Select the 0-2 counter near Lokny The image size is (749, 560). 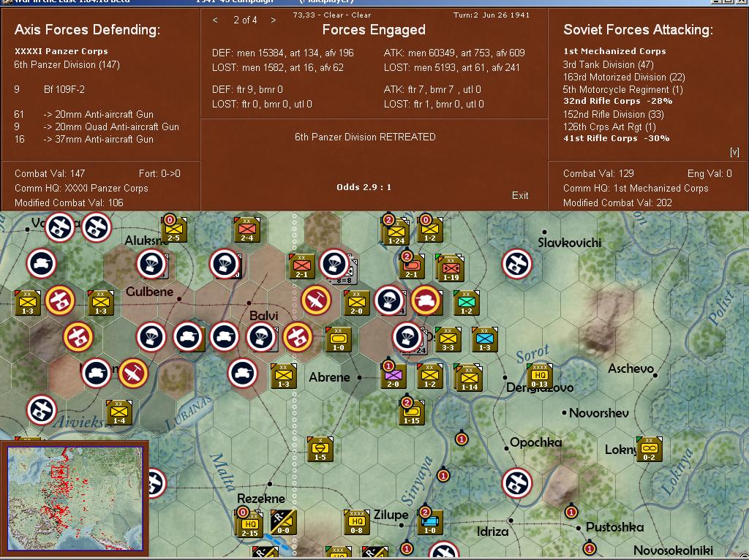coord(650,449)
